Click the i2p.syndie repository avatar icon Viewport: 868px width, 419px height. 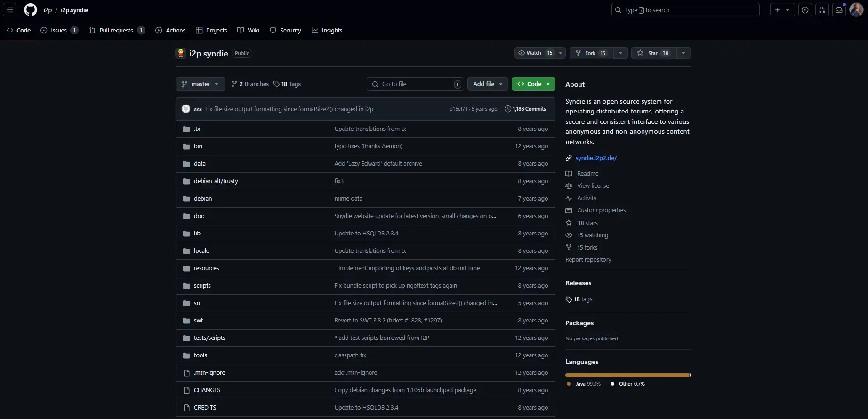click(x=181, y=53)
